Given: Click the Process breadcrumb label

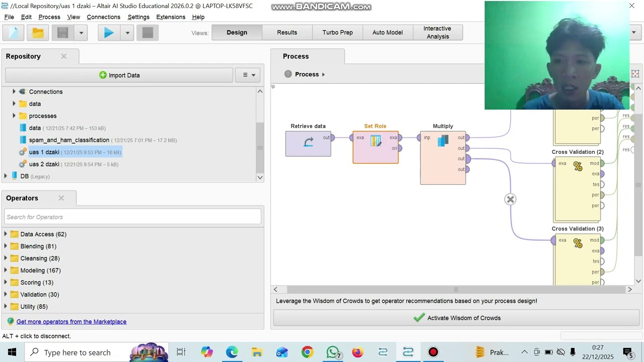Looking at the screenshot, I should point(307,74).
